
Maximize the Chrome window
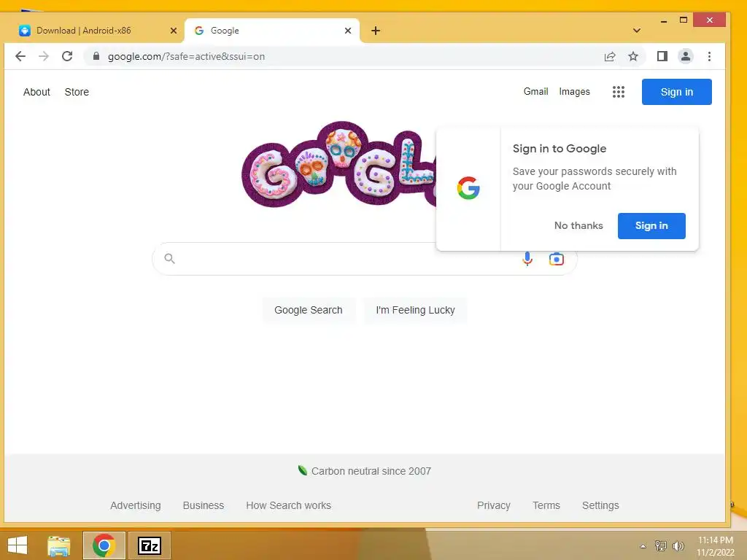[x=683, y=20]
